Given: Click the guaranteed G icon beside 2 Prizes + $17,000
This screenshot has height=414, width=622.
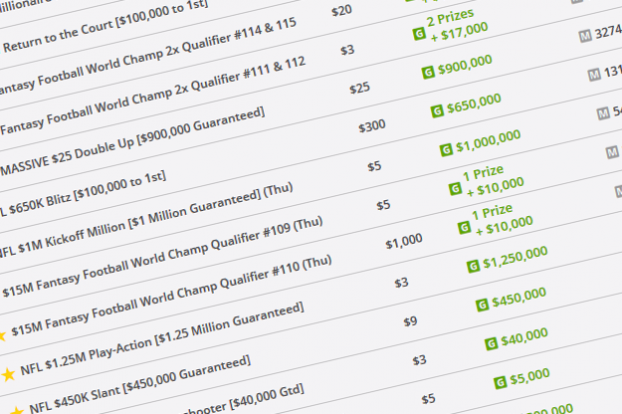Looking at the screenshot, I should click(x=419, y=34).
